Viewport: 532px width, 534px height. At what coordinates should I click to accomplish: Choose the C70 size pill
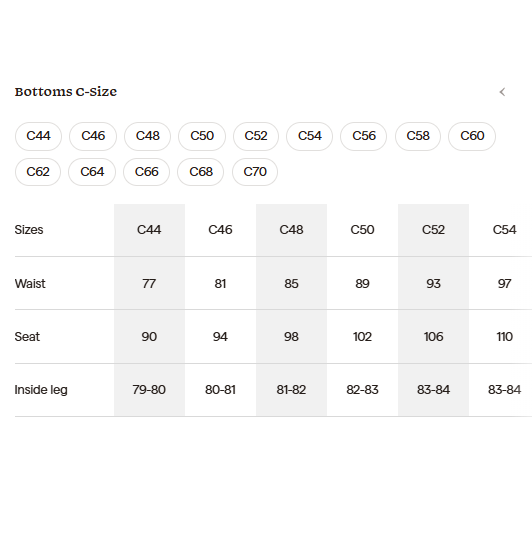point(255,172)
